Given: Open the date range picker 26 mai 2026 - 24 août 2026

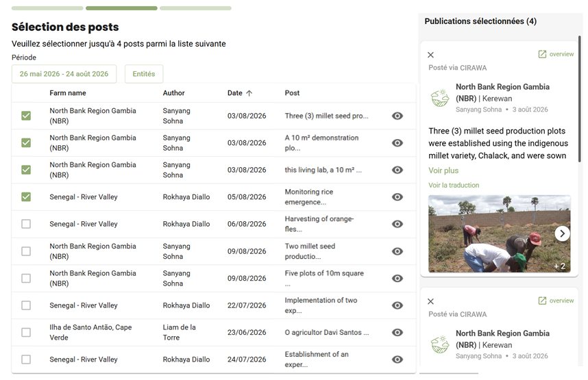Looking at the screenshot, I should pos(64,74).
